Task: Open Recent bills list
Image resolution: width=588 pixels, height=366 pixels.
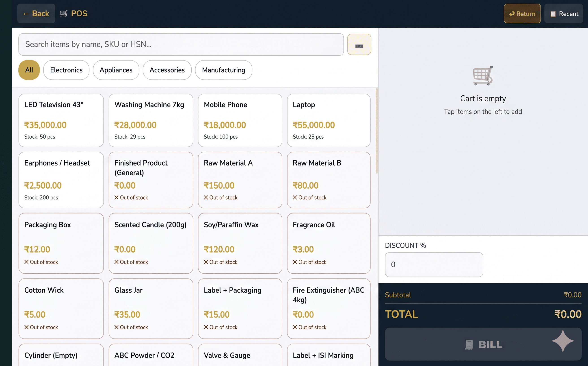Action: click(x=563, y=13)
